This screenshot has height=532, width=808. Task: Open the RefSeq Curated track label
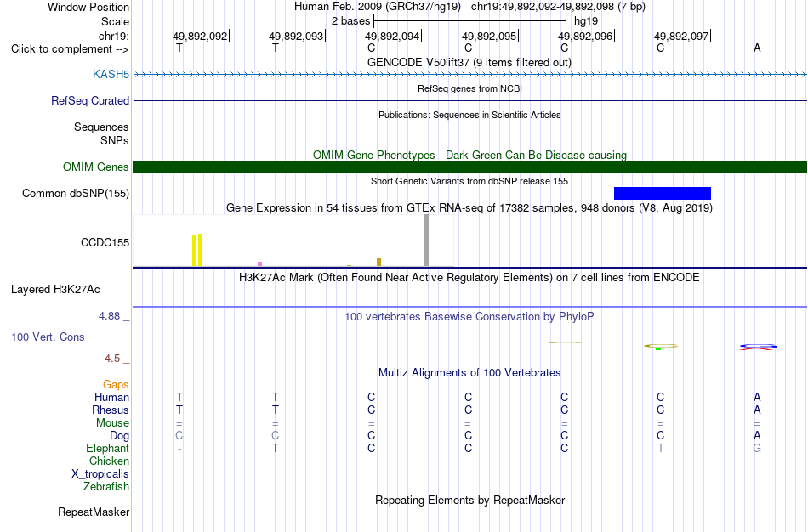coord(90,100)
